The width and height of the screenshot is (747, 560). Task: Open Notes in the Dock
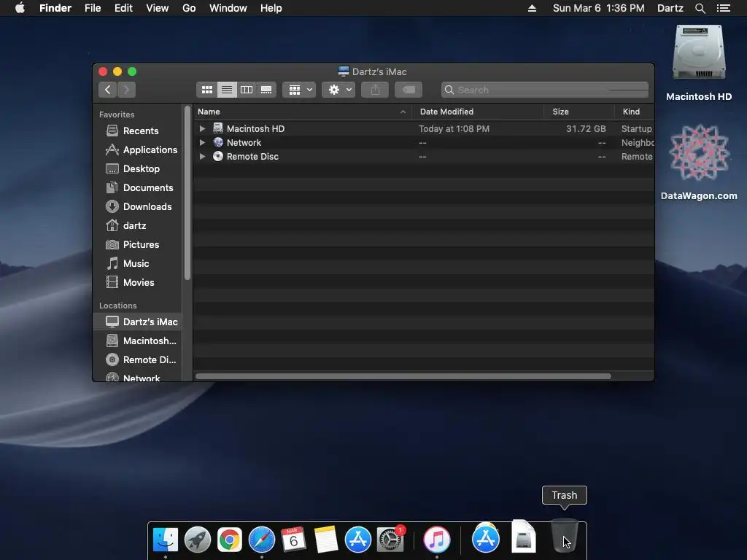326,540
